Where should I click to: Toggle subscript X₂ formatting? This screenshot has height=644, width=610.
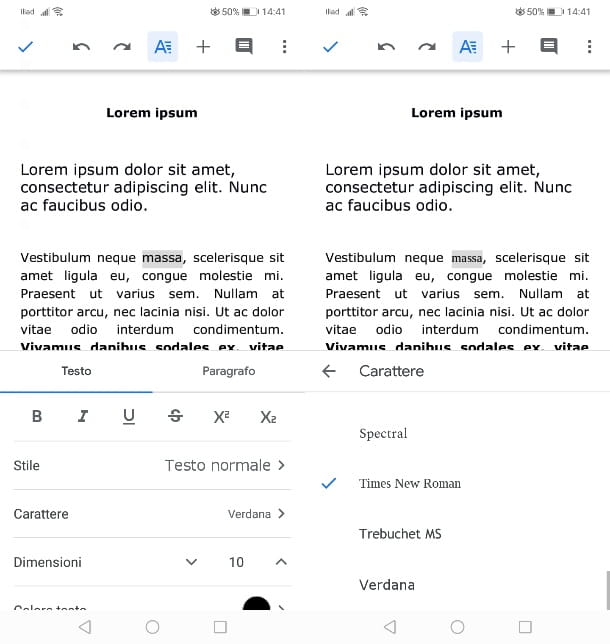click(268, 417)
